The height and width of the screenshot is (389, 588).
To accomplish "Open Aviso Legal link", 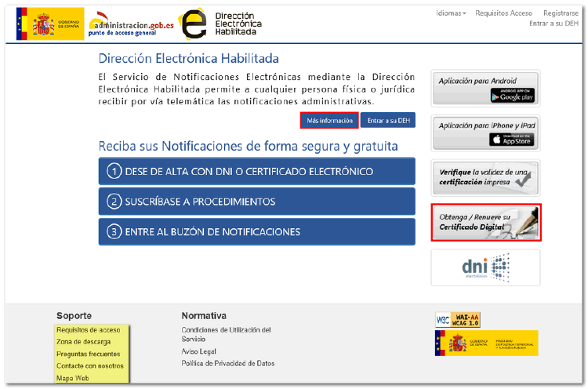I will 199,351.
